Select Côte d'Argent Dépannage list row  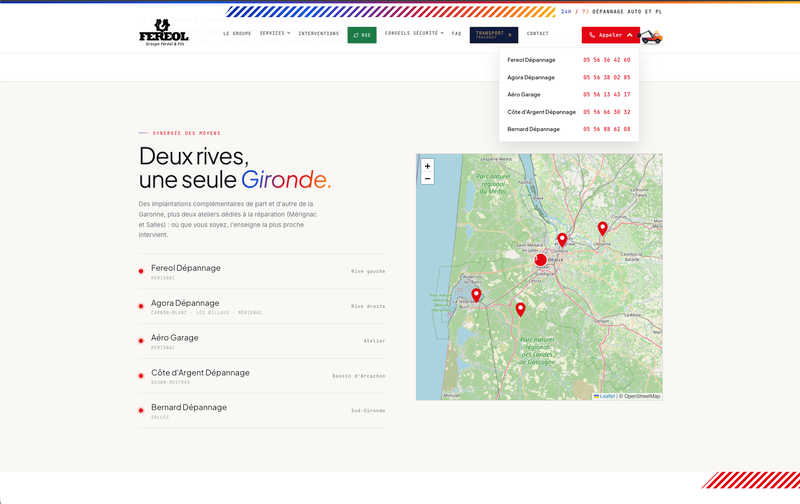click(x=262, y=376)
